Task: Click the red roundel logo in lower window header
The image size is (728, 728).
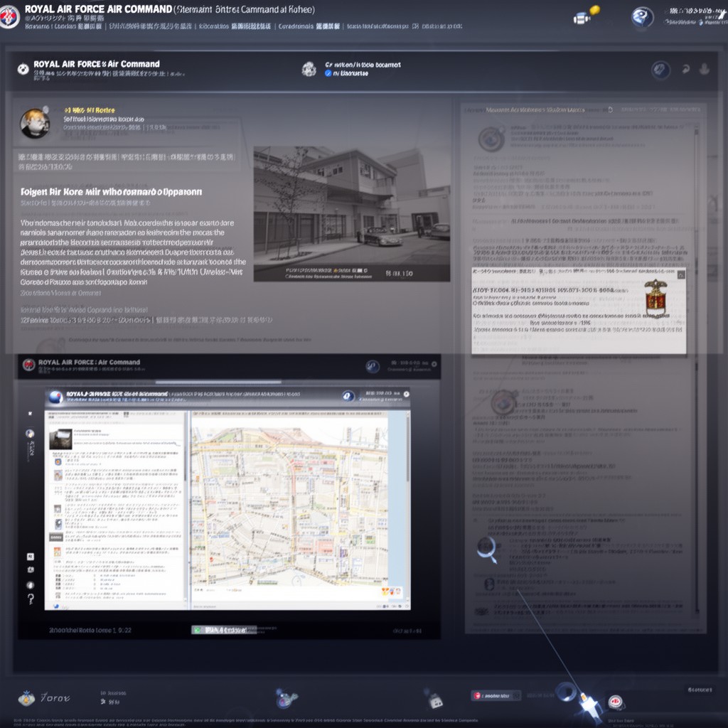Action: (28, 365)
